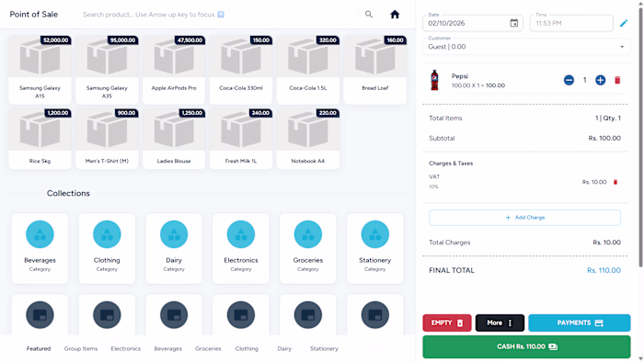Remove the VAT charge trash icon
The image size is (644, 362).
coord(615,182)
